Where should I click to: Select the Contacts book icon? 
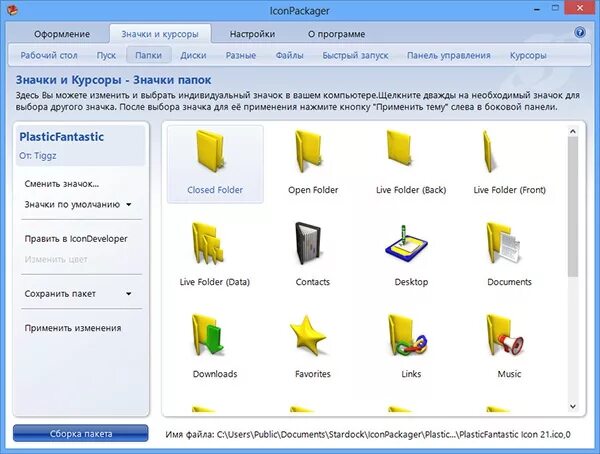(308, 243)
